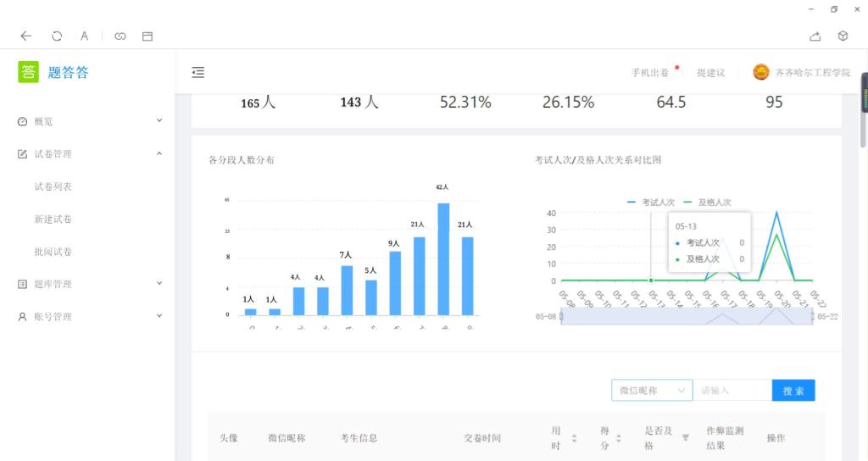
Task: Expand the 概览 sidebar menu
Action: tap(89, 121)
